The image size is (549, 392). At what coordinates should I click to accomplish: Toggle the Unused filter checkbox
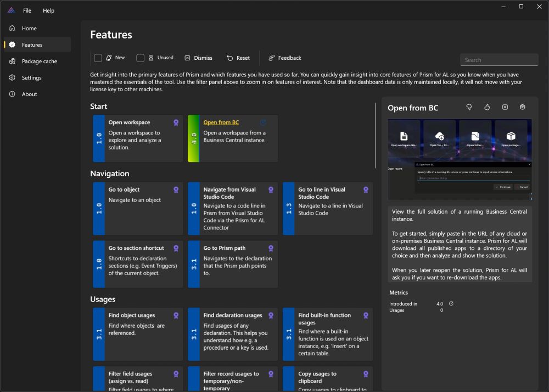140,58
